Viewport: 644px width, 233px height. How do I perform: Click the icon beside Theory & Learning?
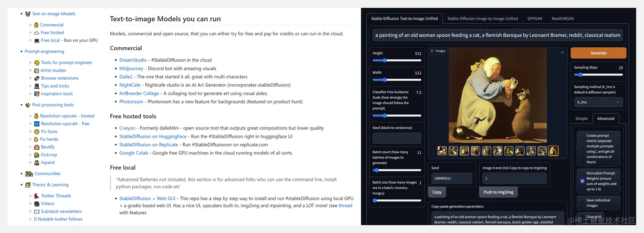[28, 185]
